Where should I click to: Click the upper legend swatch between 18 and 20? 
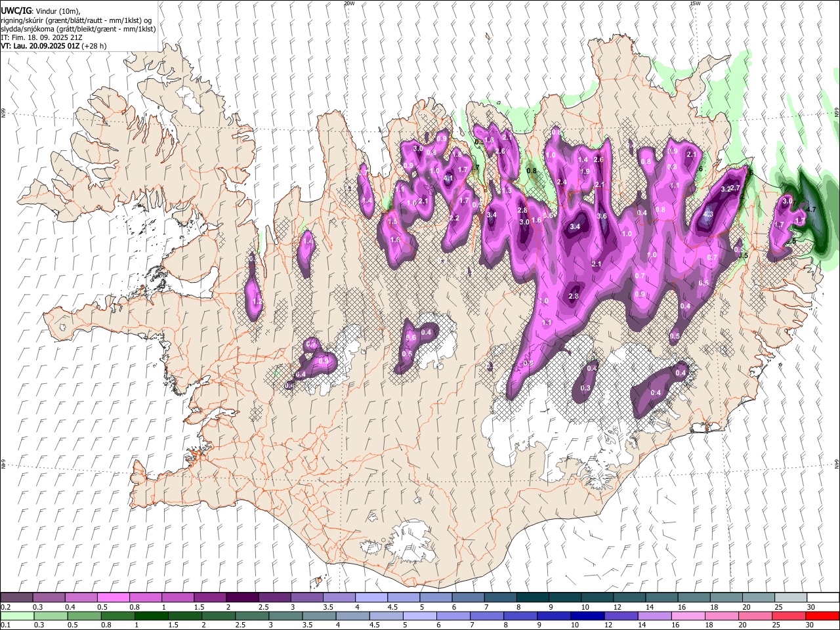pos(726,598)
